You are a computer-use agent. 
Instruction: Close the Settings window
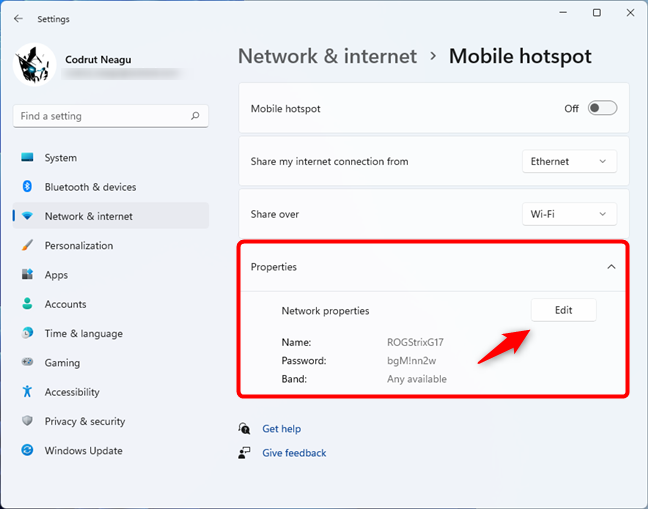[630, 13]
